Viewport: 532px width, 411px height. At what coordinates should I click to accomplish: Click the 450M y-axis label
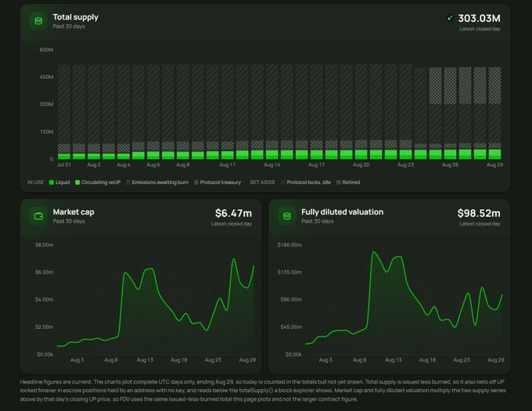tap(46, 77)
